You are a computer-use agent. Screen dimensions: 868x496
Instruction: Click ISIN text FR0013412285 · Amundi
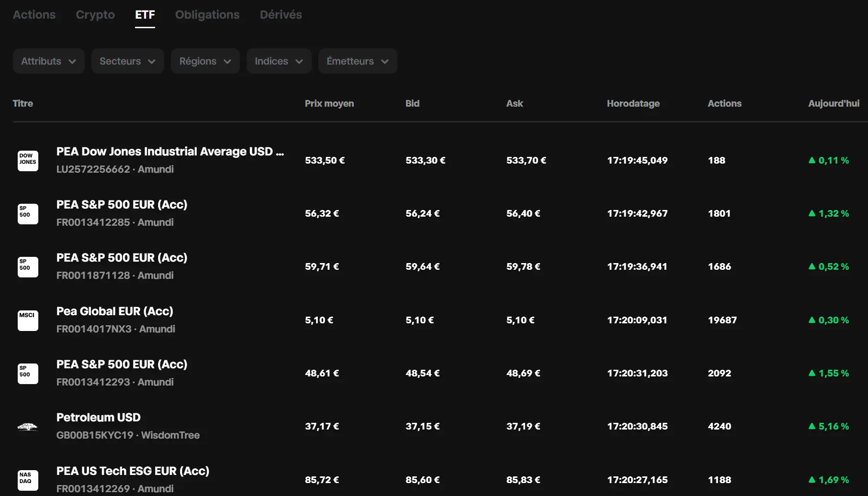tap(115, 222)
